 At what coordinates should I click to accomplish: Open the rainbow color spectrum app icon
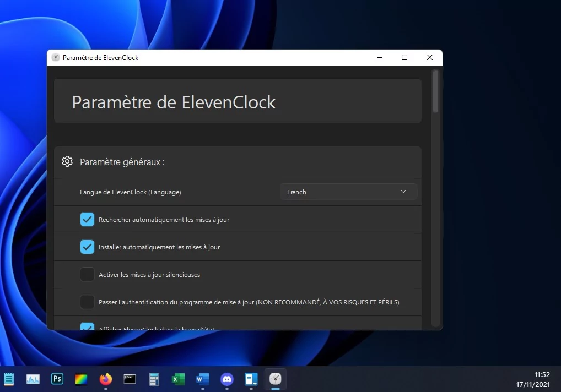(81, 379)
